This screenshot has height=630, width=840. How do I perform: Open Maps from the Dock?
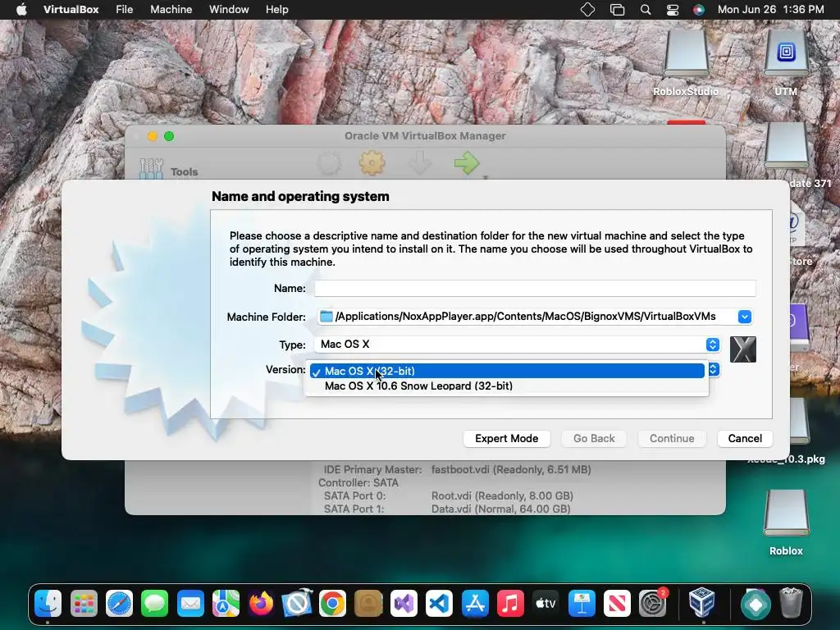tap(226, 604)
